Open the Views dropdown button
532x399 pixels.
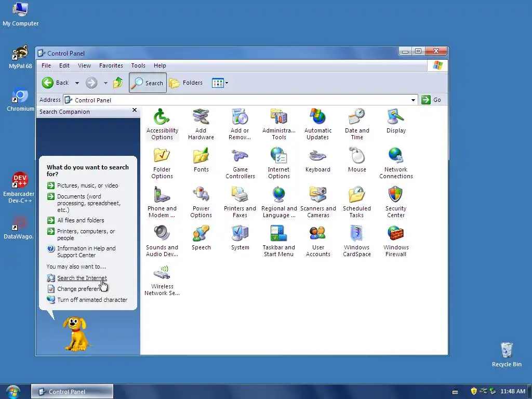[x=220, y=83]
